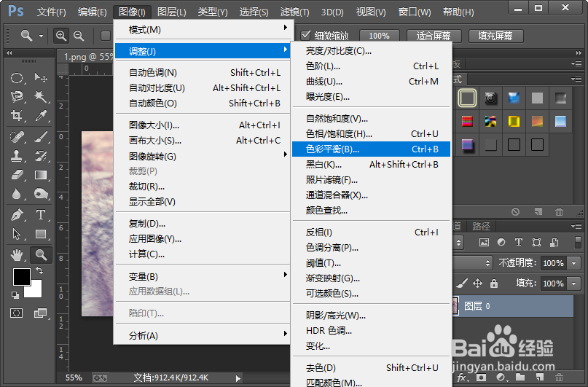This screenshot has width=588, height=387.
Task: Switch to the 路径 tab
Action: 481,226
